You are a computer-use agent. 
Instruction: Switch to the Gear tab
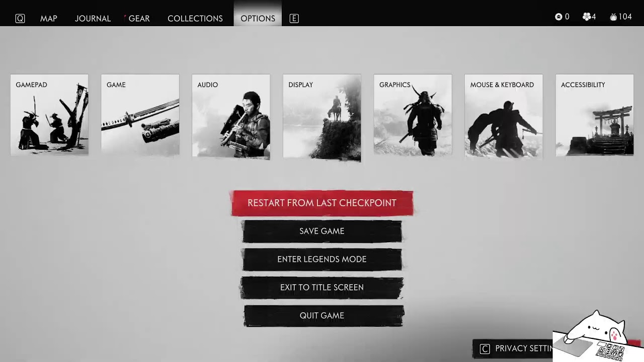pyautogui.click(x=139, y=18)
